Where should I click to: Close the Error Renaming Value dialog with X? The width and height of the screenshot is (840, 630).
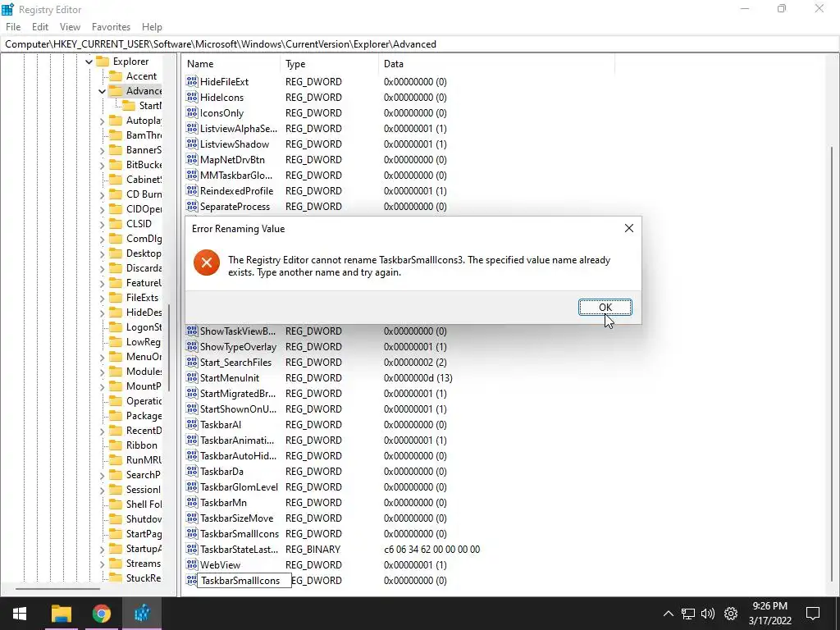click(x=629, y=228)
